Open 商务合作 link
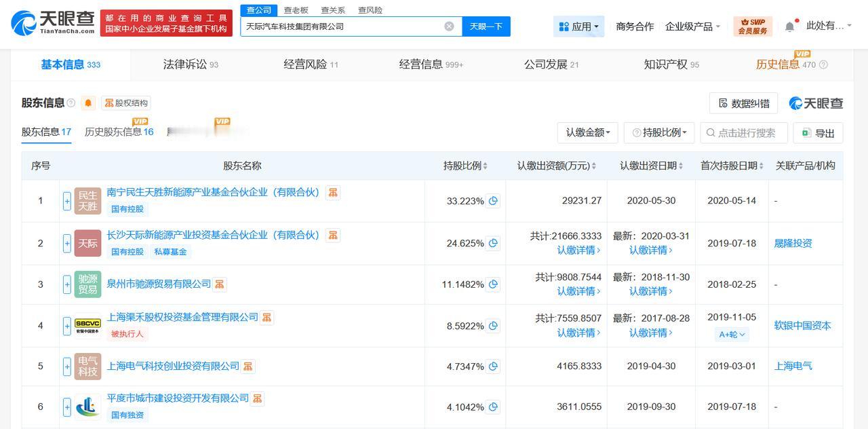Viewport: 868px width, 429px height. pos(635,26)
